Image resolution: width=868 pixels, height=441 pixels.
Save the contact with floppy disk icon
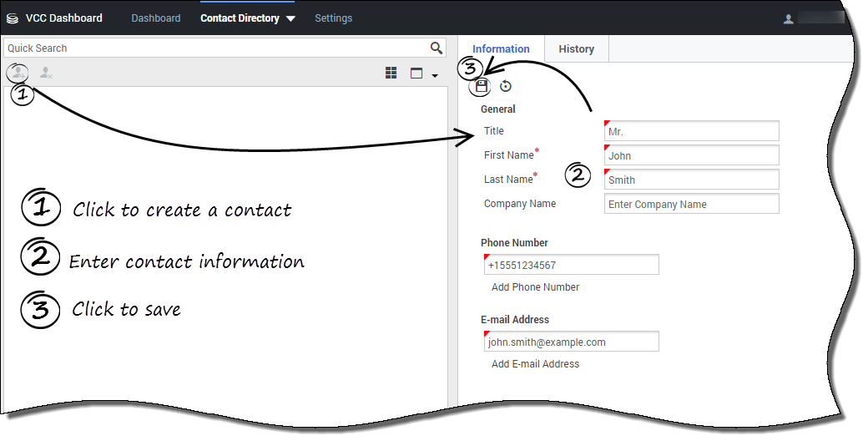click(x=481, y=86)
